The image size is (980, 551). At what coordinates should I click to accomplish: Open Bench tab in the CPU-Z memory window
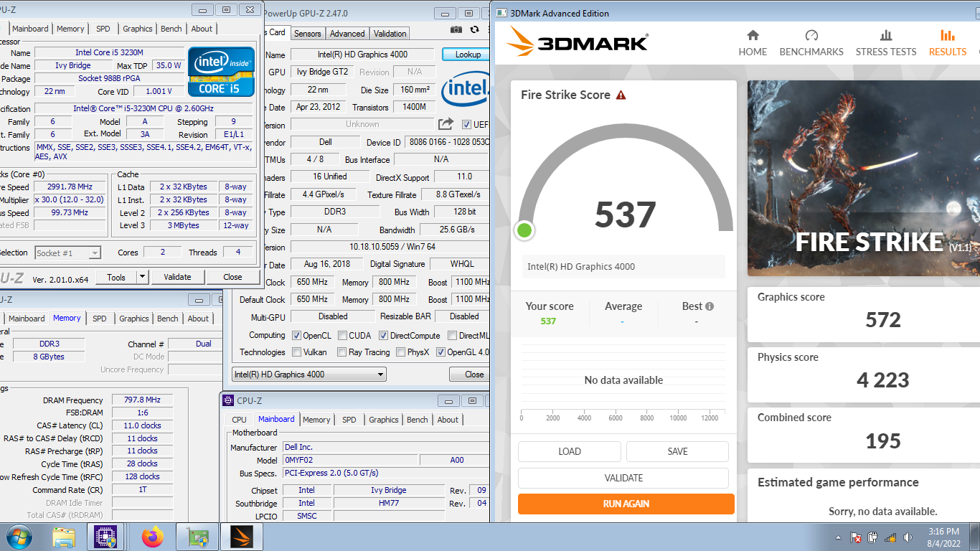pos(168,319)
